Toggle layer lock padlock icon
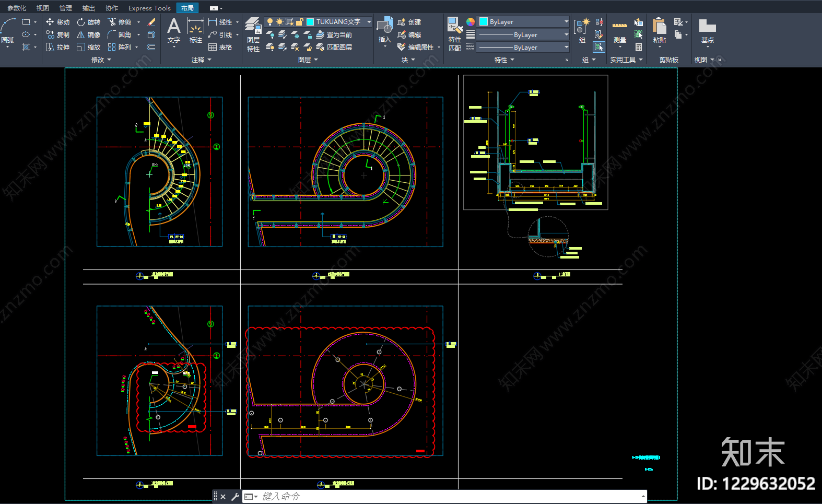 [x=299, y=22]
